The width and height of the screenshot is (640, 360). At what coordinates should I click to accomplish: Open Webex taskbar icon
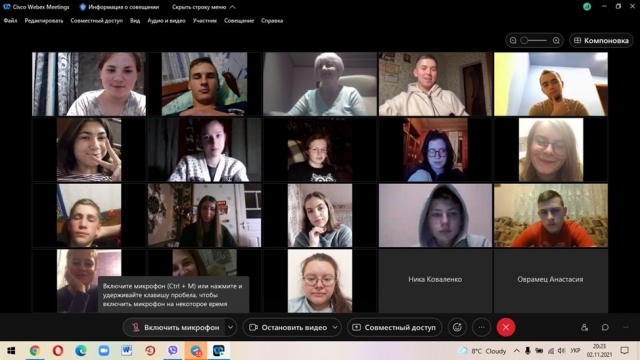219,351
